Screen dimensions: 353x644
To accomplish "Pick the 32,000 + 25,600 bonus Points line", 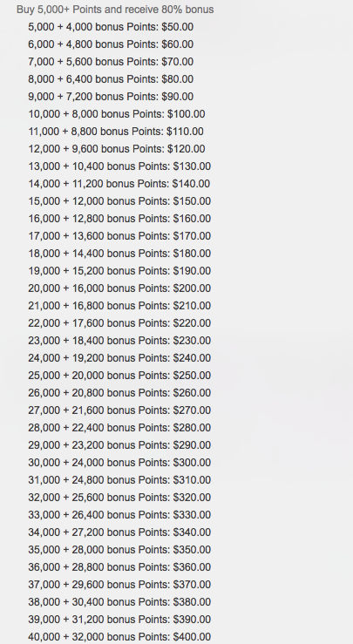I will [119, 498].
